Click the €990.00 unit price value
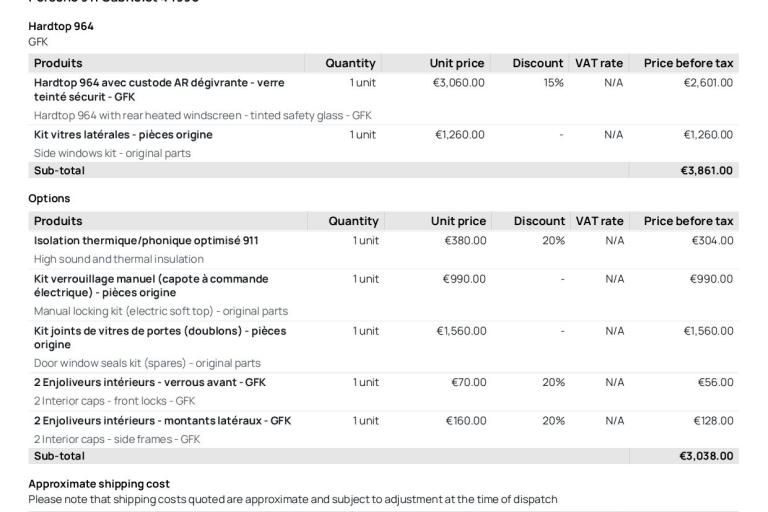 point(465,278)
